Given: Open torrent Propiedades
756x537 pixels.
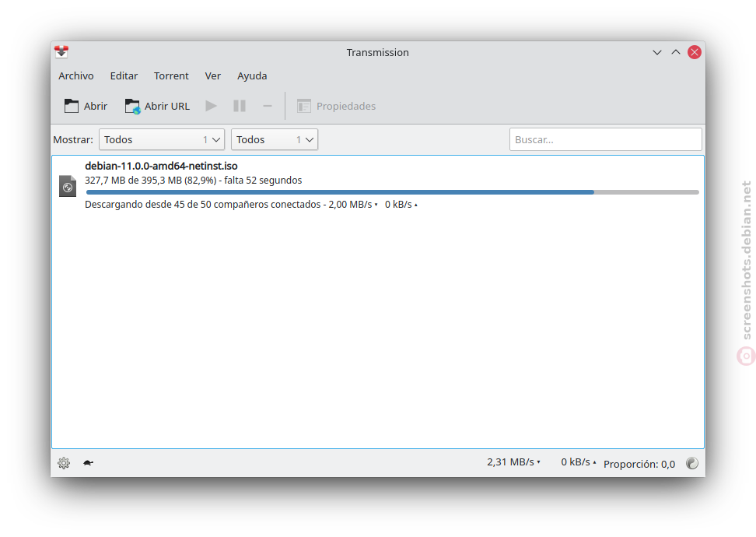Looking at the screenshot, I should (x=336, y=106).
